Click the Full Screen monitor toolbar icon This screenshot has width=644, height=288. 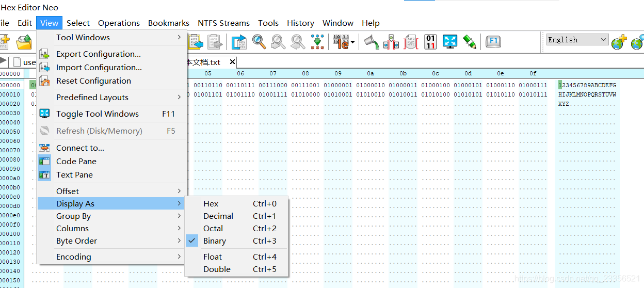click(450, 41)
